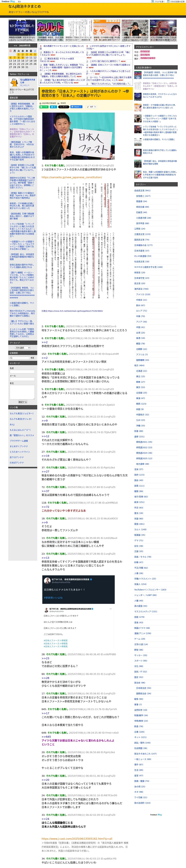
Task: Click the 検索 button
Action: pyautogui.click(x=32, y=358)
